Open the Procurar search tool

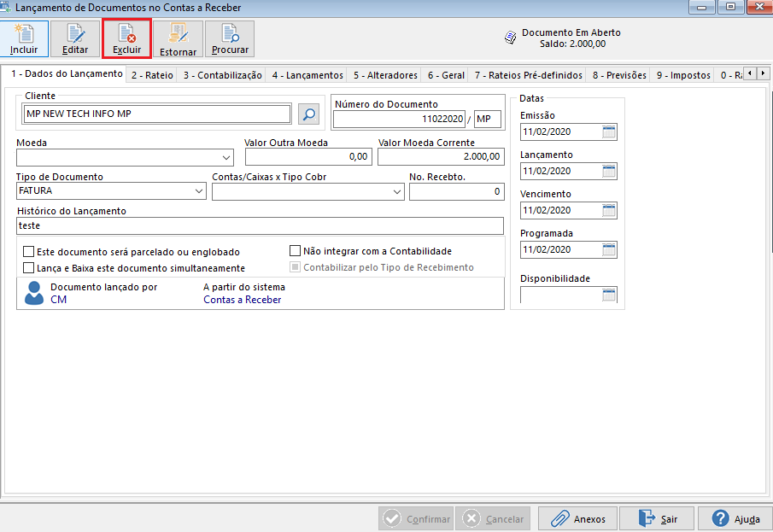click(x=230, y=38)
